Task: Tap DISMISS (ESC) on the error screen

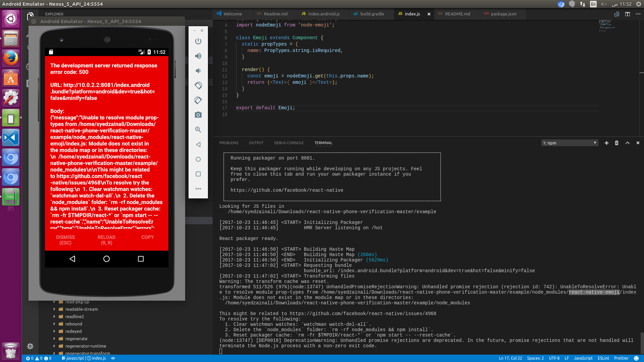Action: click(65, 240)
